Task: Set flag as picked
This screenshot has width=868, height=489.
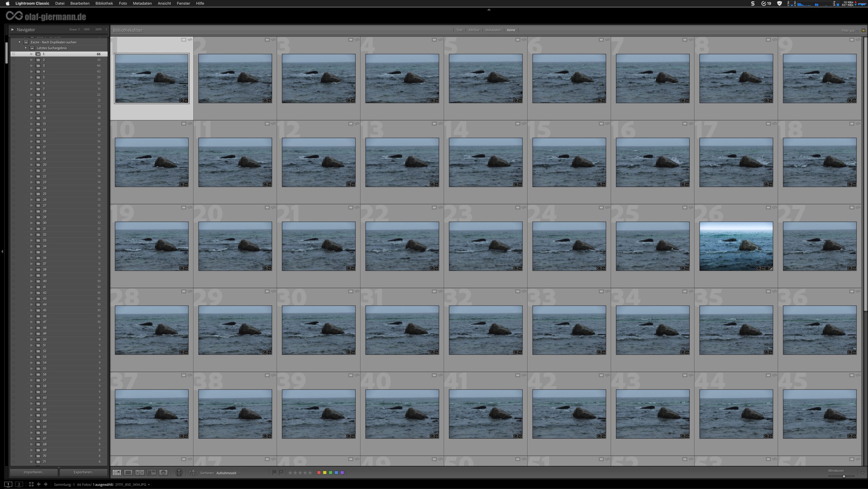Action: 274,472
